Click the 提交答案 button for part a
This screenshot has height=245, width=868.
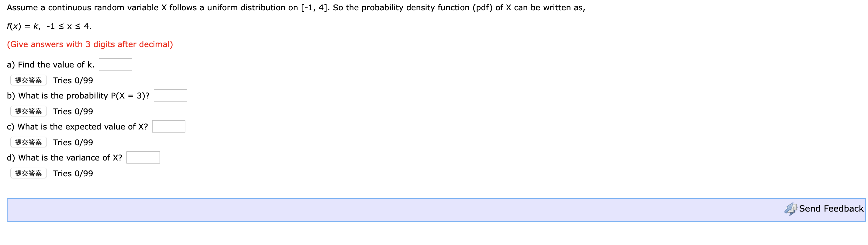pos(28,80)
